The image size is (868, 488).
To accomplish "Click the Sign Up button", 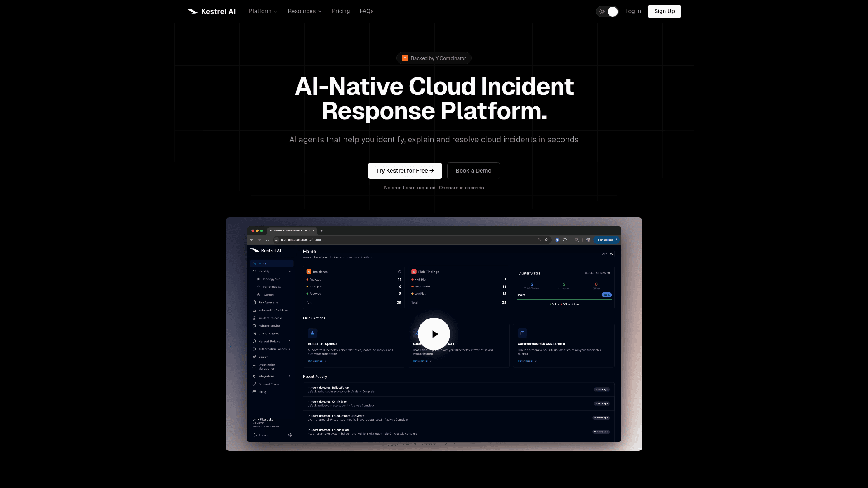I will click(x=664, y=11).
